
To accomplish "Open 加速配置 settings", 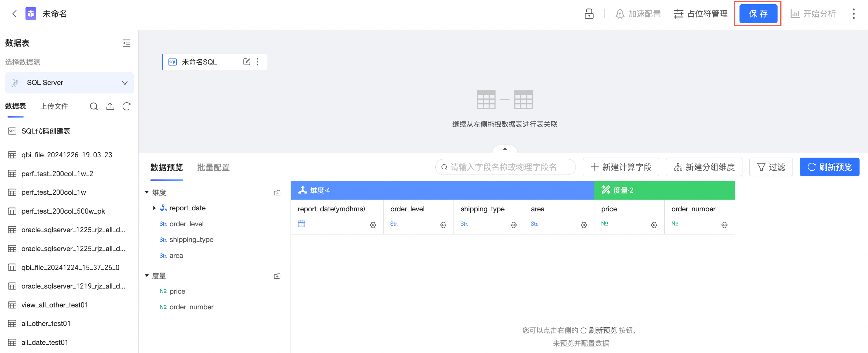I will pyautogui.click(x=638, y=14).
